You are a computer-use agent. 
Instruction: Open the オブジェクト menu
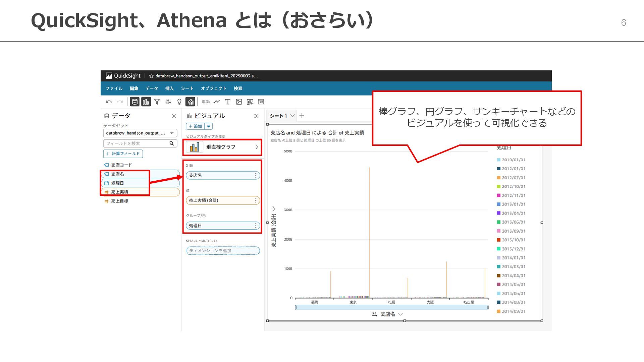click(214, 88)
